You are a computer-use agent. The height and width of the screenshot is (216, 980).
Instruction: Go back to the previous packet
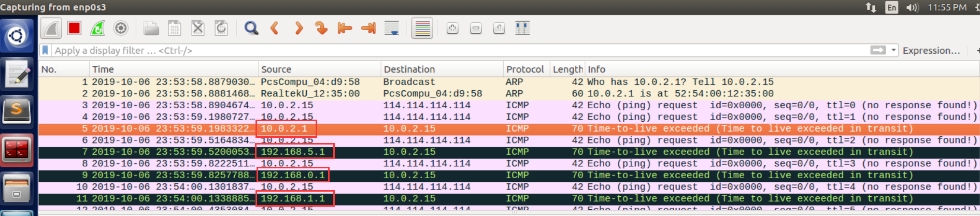click(275, 28)
